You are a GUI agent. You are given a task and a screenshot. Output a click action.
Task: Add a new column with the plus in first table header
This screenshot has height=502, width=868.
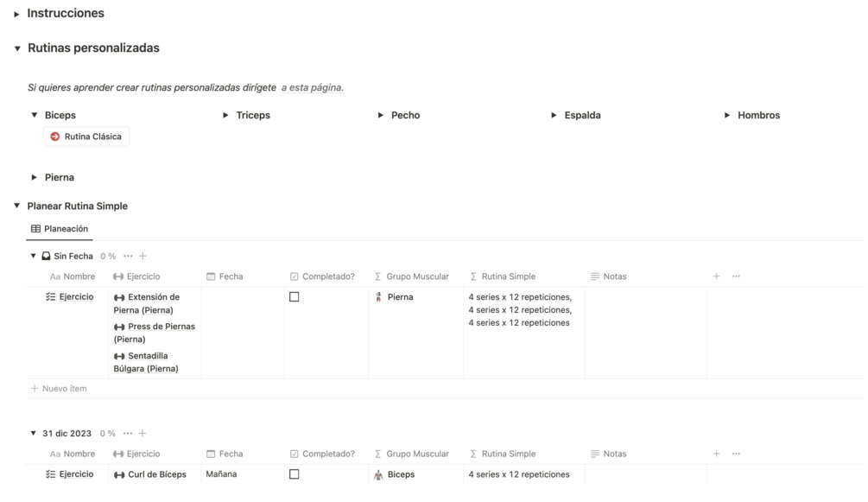pyautogui.click(x=716, y=276)
